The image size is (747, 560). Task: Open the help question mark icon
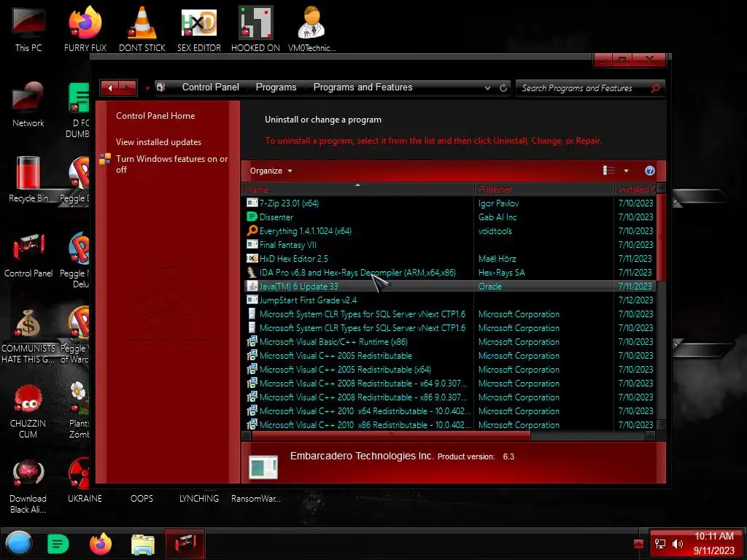[649, 171]
